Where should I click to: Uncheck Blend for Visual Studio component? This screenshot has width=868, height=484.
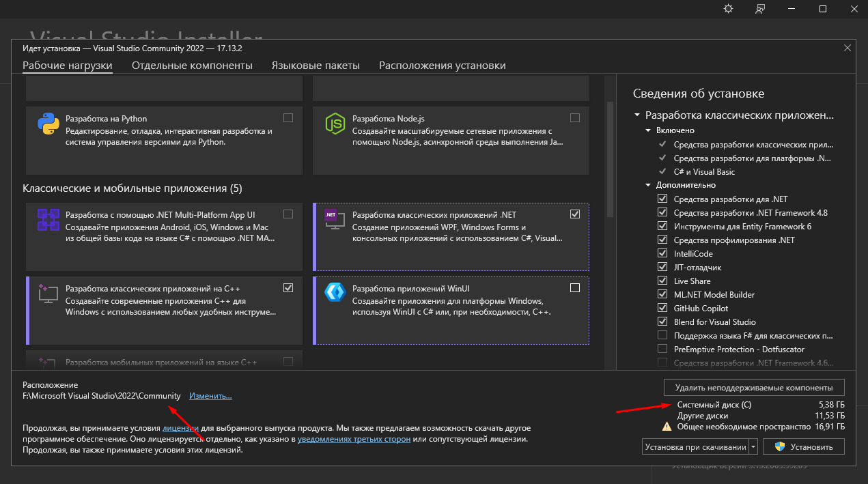pos(662,322)
